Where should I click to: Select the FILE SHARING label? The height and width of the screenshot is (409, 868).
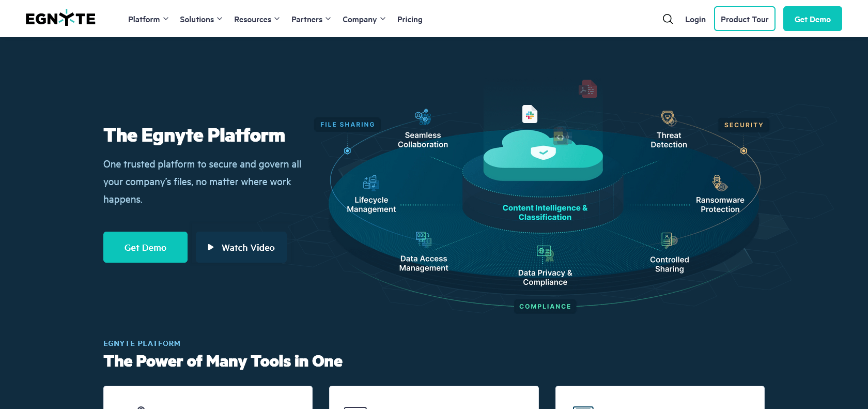pyautogui.click(x=347, y=125)
